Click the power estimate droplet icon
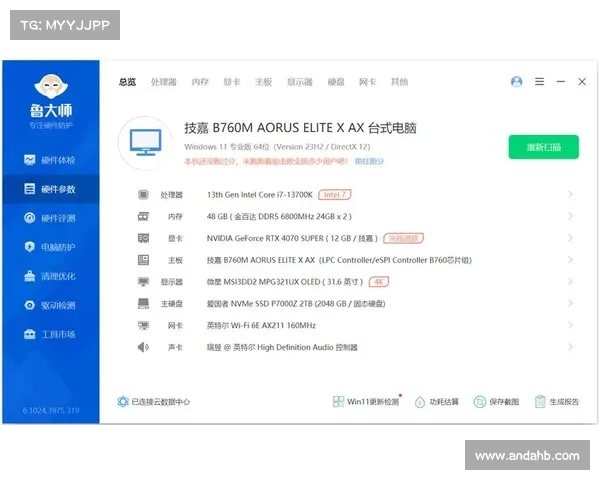The width and height of the screenshot is (600, 480). pos(420,402)
